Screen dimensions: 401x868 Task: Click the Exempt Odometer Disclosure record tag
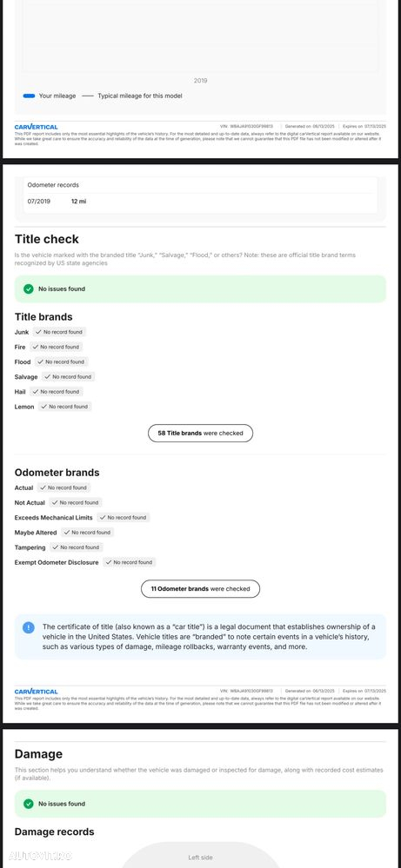130,562
